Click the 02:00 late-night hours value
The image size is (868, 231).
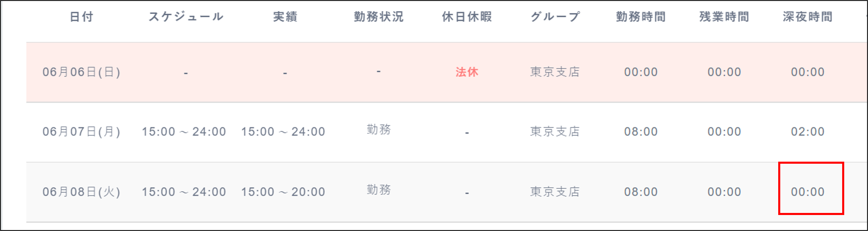coord(807,132)
